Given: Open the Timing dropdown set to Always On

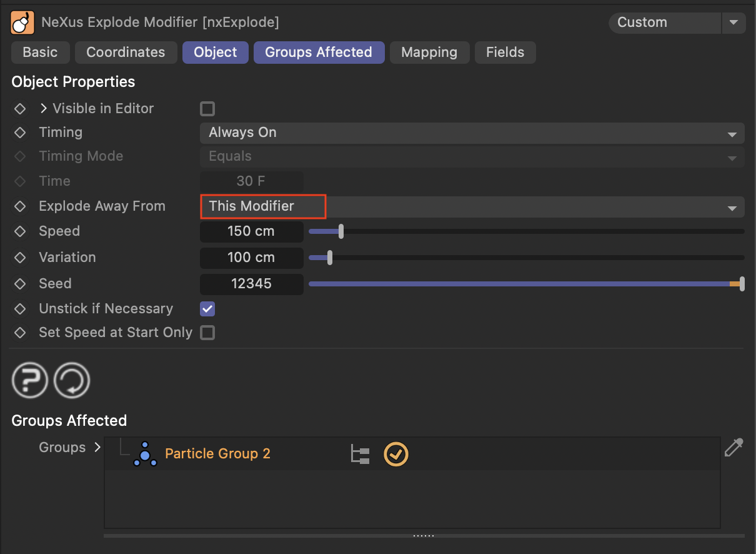Looking at the screenshot, I should click(x=472, y=133).
